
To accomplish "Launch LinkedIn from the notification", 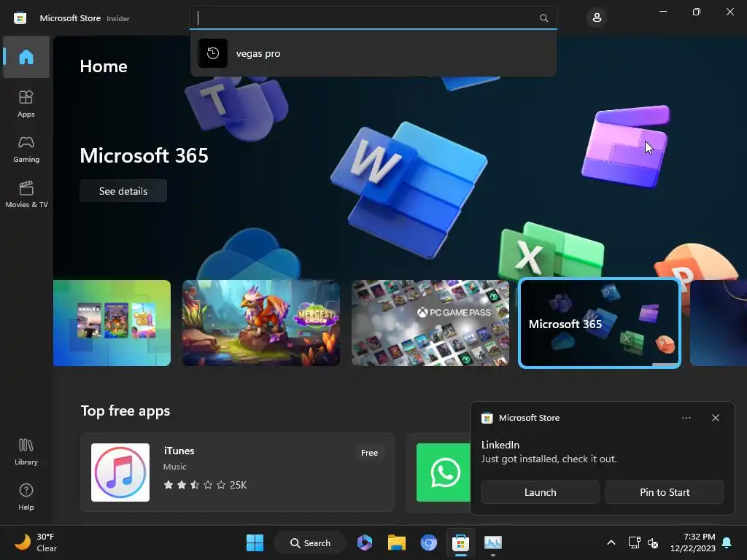I will [x=541, y=492].
